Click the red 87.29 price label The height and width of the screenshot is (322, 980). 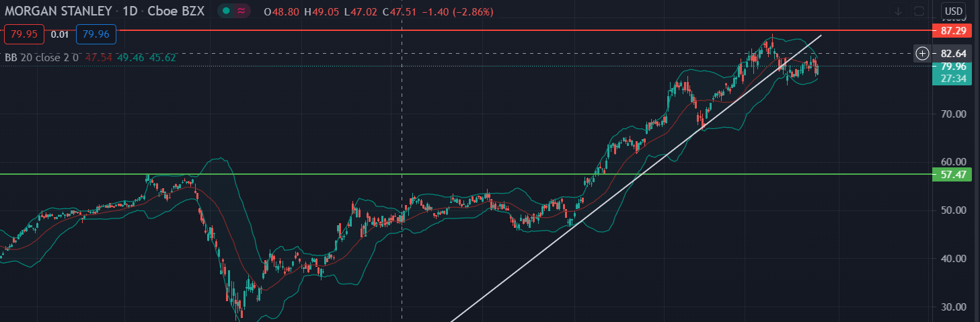[953, 31]
